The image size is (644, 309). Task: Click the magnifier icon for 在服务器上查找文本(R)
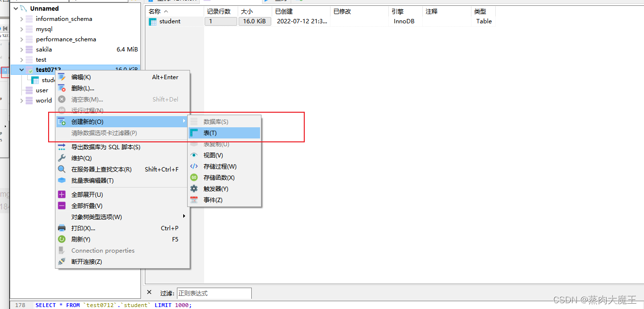(62, 169)
